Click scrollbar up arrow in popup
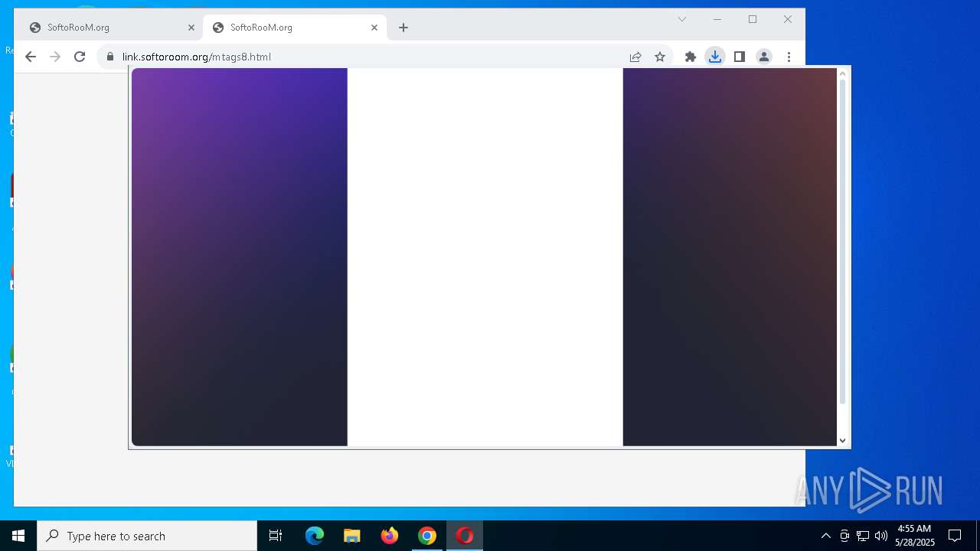The image size is (980, 551). (x=843, y=73)
